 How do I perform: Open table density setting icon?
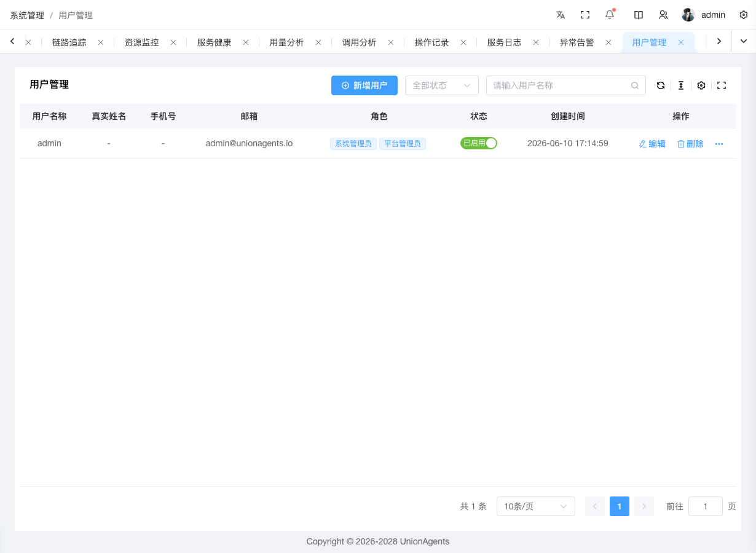coord(681,85)
